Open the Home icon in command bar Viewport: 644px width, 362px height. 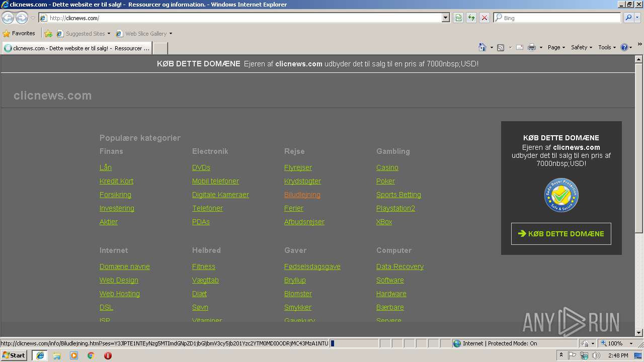click(482, 47)
